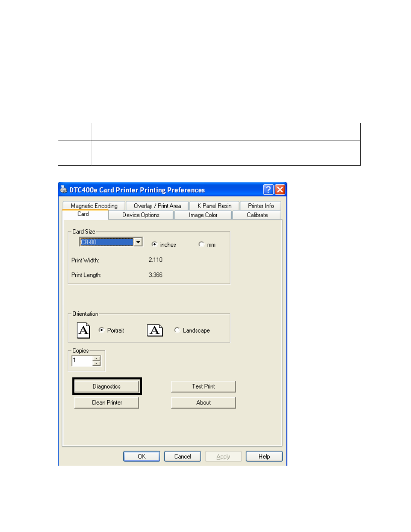
Task: Open the Printer Info tab
Action: (x=261, y=206)
